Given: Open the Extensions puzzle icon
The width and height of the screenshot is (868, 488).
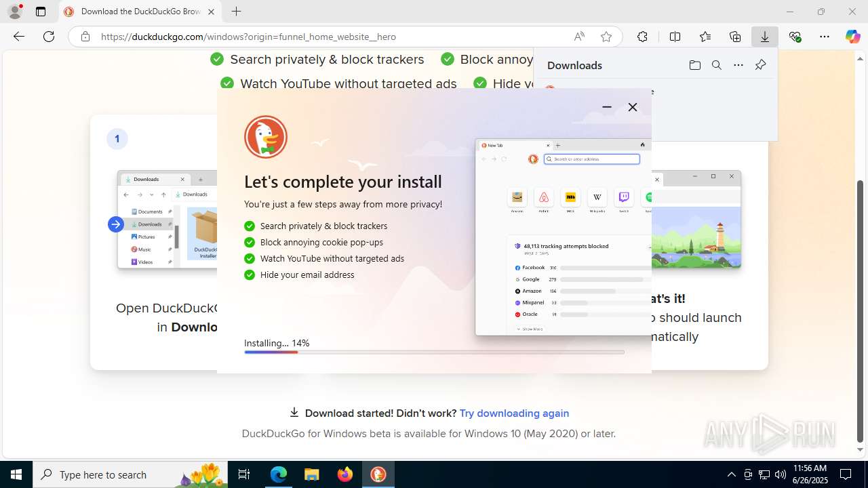Looking at the screenshot, I should [x=642, y=37].
